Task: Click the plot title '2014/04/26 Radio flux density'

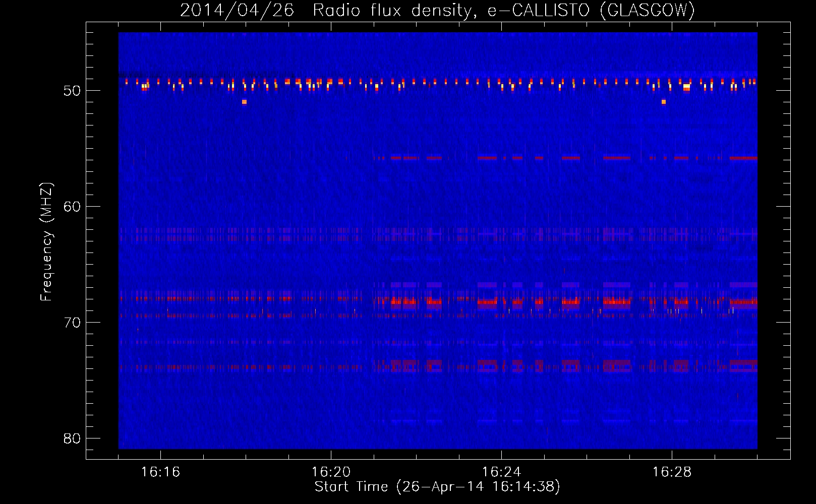Action: (437, 10)
